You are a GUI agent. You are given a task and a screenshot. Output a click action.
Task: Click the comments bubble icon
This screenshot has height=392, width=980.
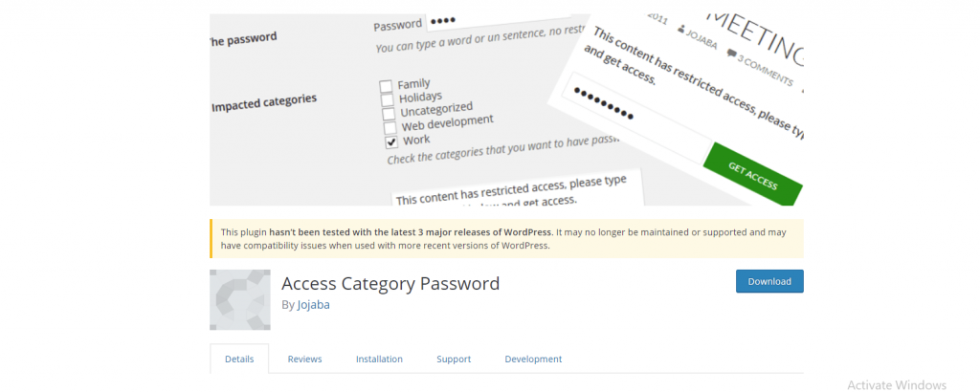tap(733, 54)
